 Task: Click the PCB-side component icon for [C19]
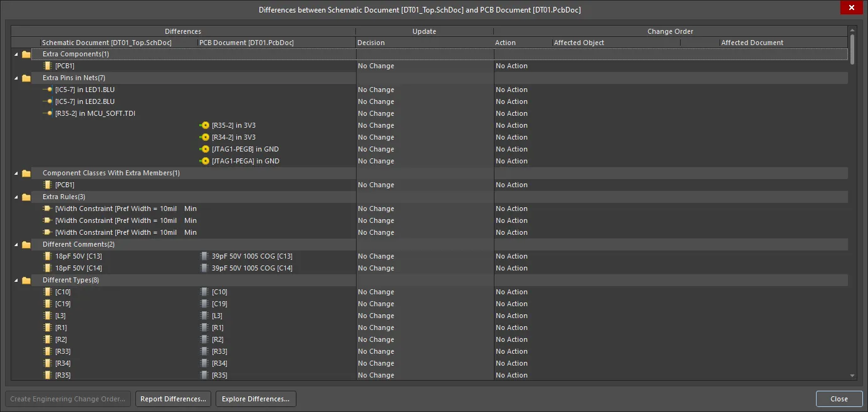pos(204,304)
